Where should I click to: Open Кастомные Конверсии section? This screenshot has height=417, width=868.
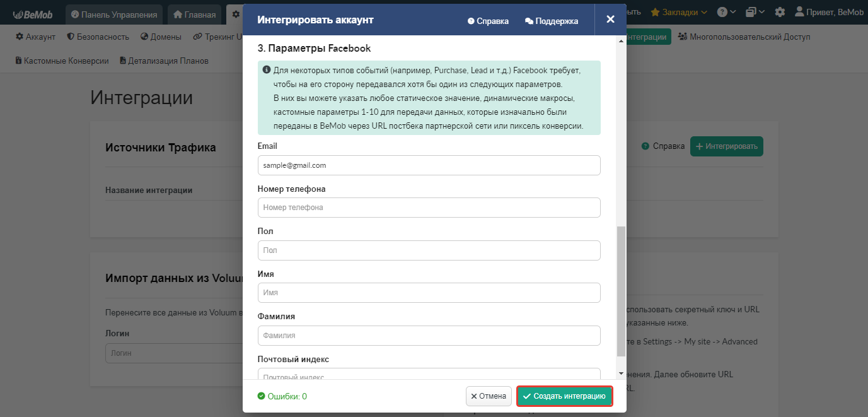click(62, 61)
